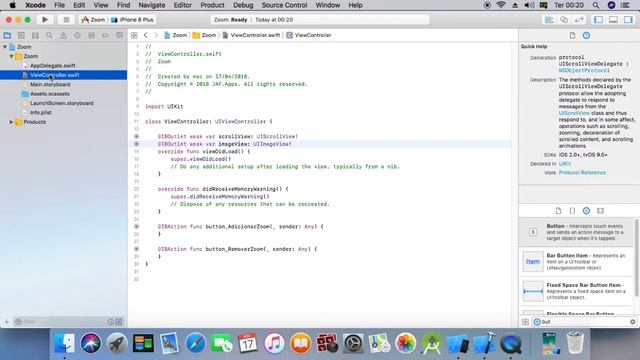The width and height of the screenshot is (640, 360).
Task: Open the File menu
Action: coord(60,5)
